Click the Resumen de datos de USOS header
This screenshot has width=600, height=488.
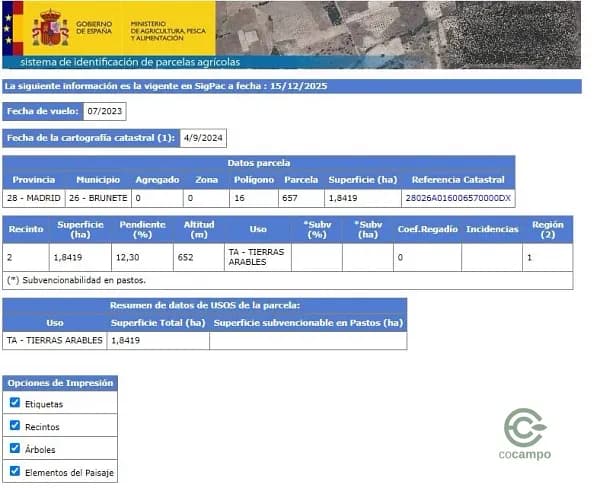[204, 305]
